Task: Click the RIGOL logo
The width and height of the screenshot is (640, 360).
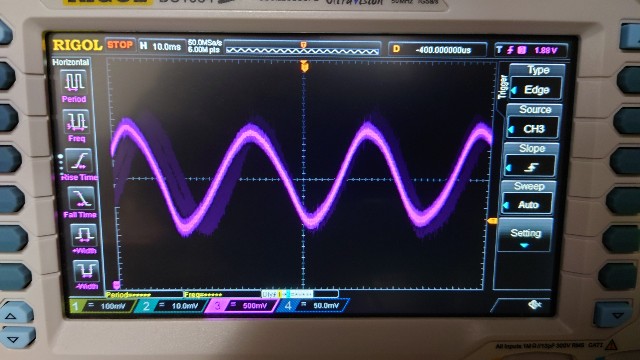Action: [77, 45]
